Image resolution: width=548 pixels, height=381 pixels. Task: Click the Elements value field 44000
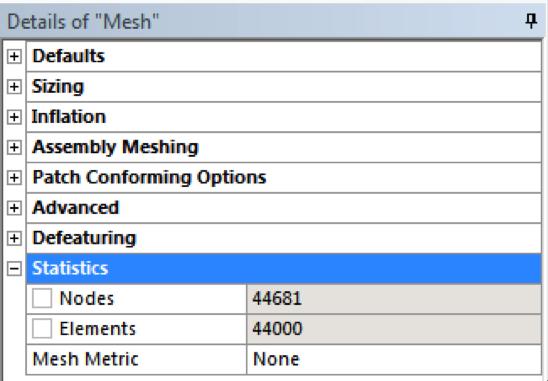[394, 329]
